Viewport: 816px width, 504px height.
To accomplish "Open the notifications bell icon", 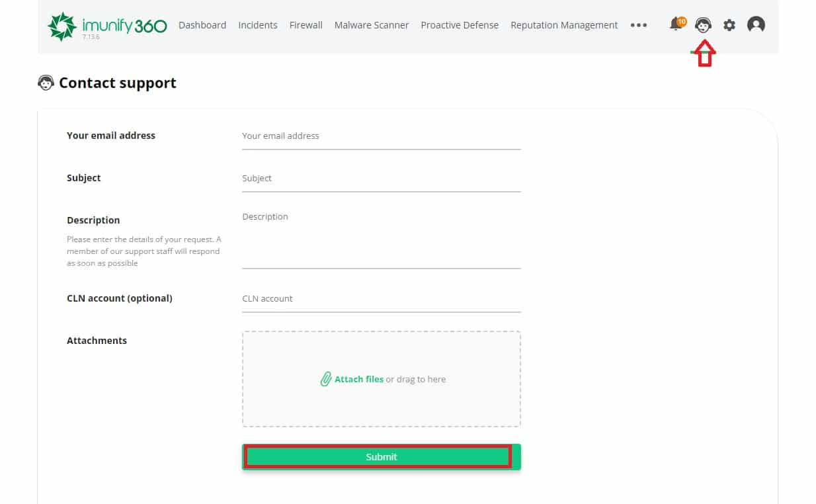I will [x=676, y=25].
